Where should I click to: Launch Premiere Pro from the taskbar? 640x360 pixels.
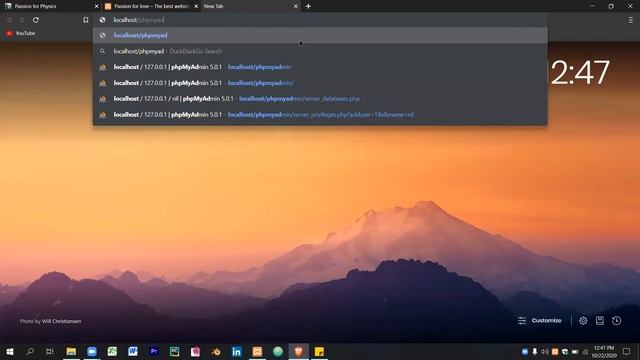tap(154, 351)
